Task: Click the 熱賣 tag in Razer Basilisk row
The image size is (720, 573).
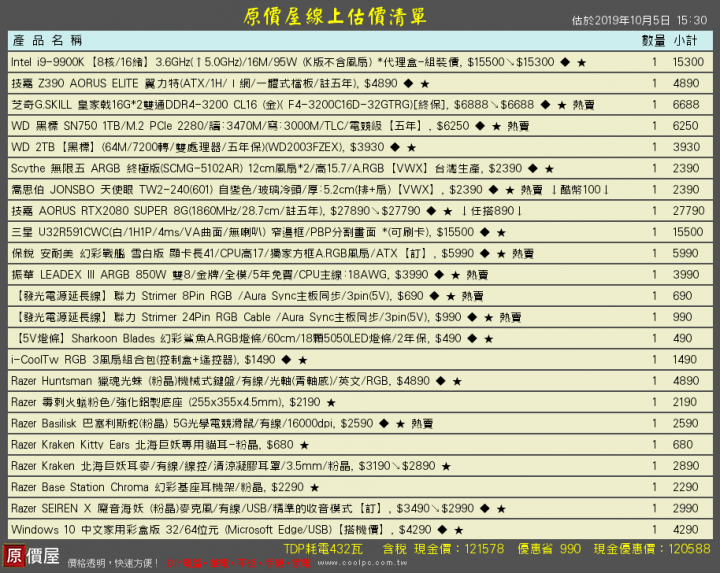Action: click(x=422, y=423)
